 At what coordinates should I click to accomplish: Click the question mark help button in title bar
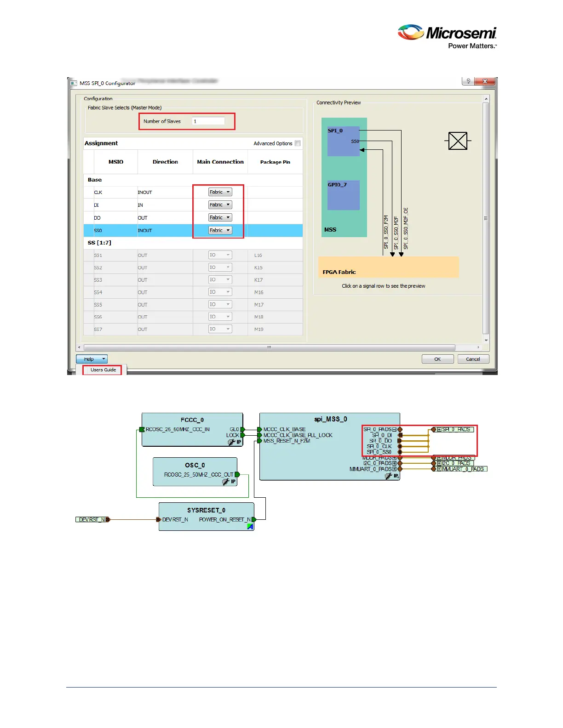tap(468, 81)
